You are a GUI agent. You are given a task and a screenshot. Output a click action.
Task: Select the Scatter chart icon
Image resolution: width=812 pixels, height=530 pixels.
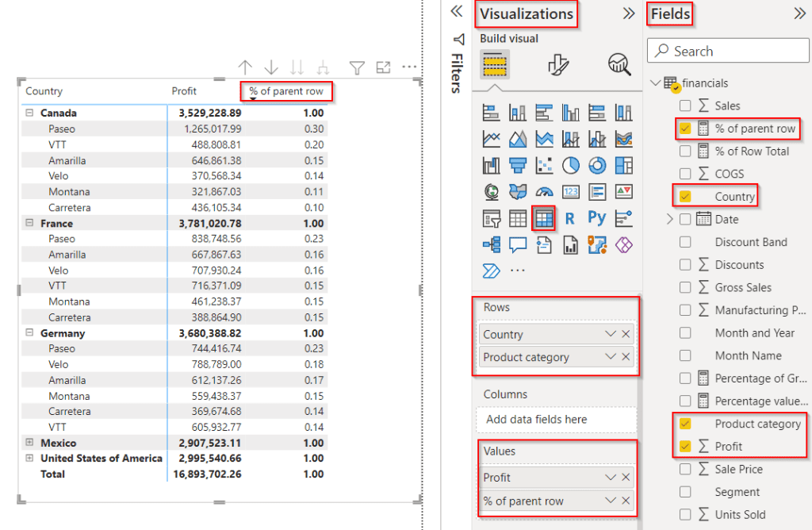[x=544, y=165]
